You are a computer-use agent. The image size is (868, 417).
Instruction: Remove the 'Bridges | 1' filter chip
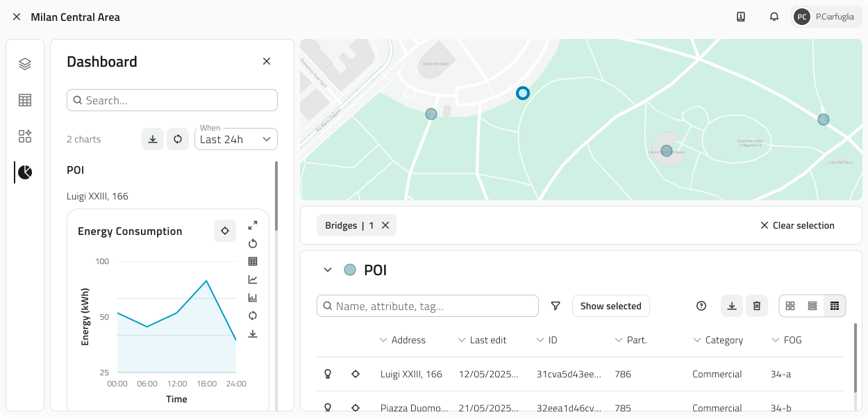click(386, 225)
